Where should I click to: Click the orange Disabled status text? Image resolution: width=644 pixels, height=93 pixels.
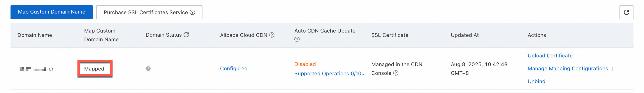(305, 64)
